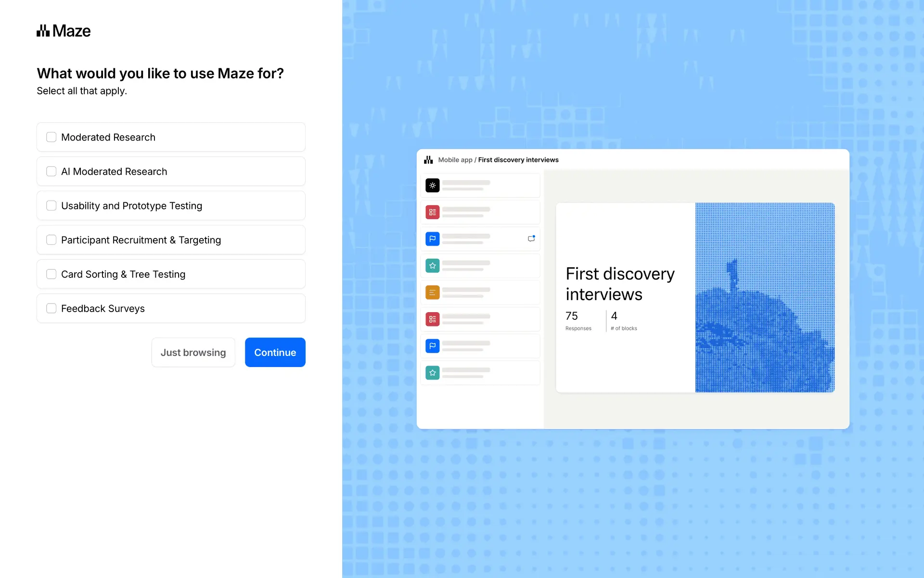Image resolution: width=924 pixels, height=578 pixels.
Task: Click the orange text lines icon block
Action: pos(432,292)
